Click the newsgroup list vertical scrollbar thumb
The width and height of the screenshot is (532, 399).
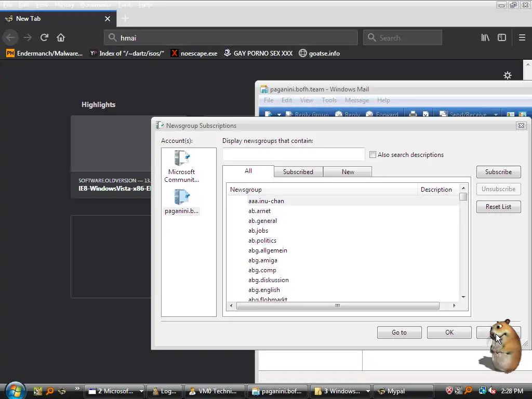coord(463,197)
